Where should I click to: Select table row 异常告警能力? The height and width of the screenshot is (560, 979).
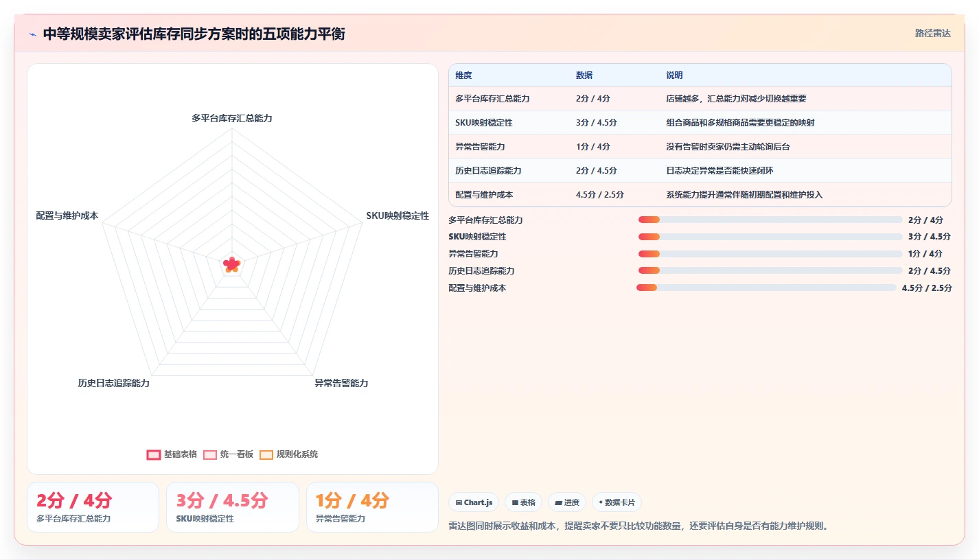(700, 147)
